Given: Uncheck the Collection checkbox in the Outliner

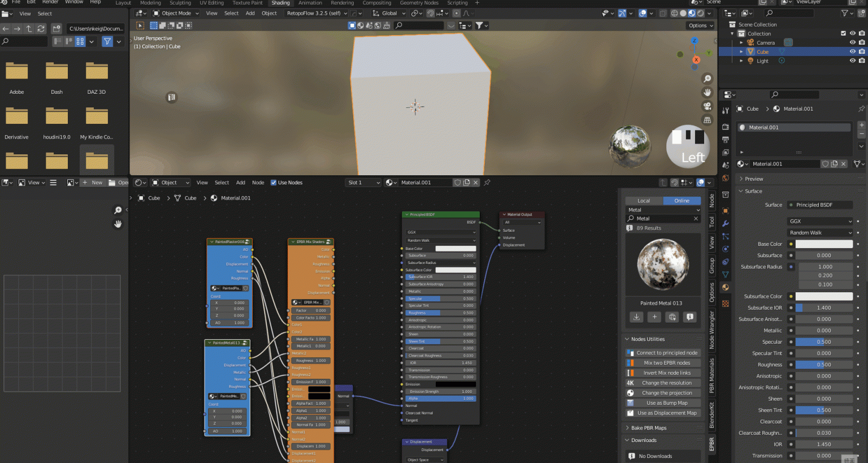Looking at the screenshot, I should click(843, 33).
